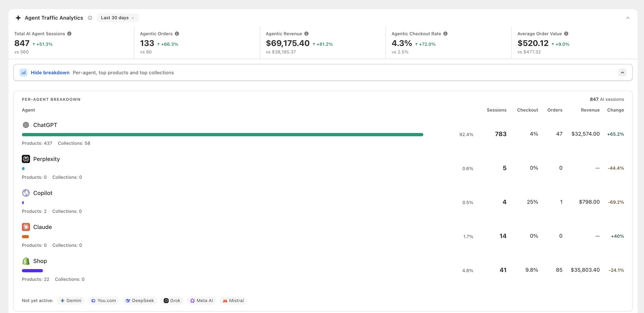Open the Last 30 days date range dropdown
644x313 pixels.
tap(118, 18)
